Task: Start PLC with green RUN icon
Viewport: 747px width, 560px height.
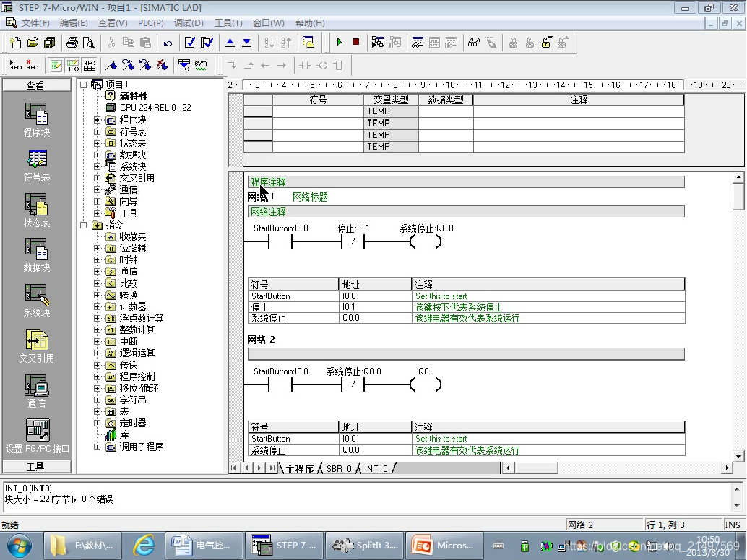Action: (x=340, y=42)
